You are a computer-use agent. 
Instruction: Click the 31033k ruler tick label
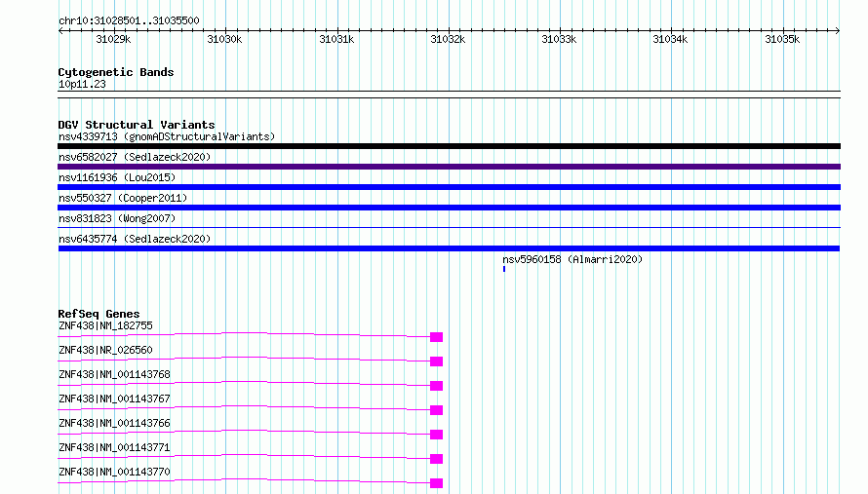click(559, 39)
